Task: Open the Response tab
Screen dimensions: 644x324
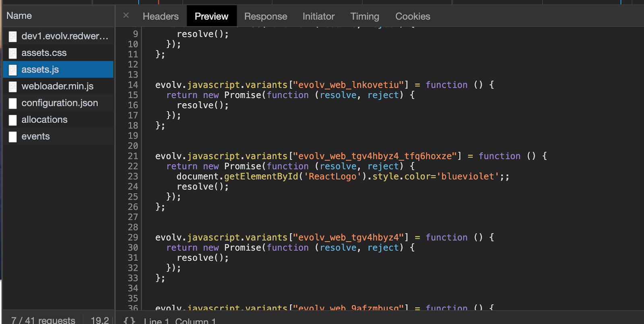Action: tap(266, 16)
